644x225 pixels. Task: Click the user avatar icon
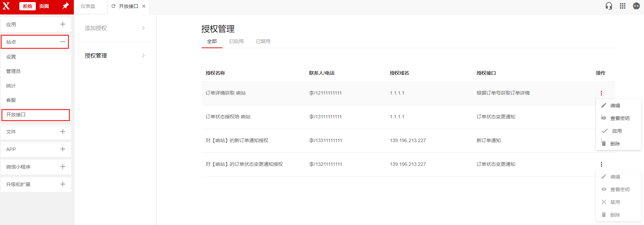coord(636,6)
